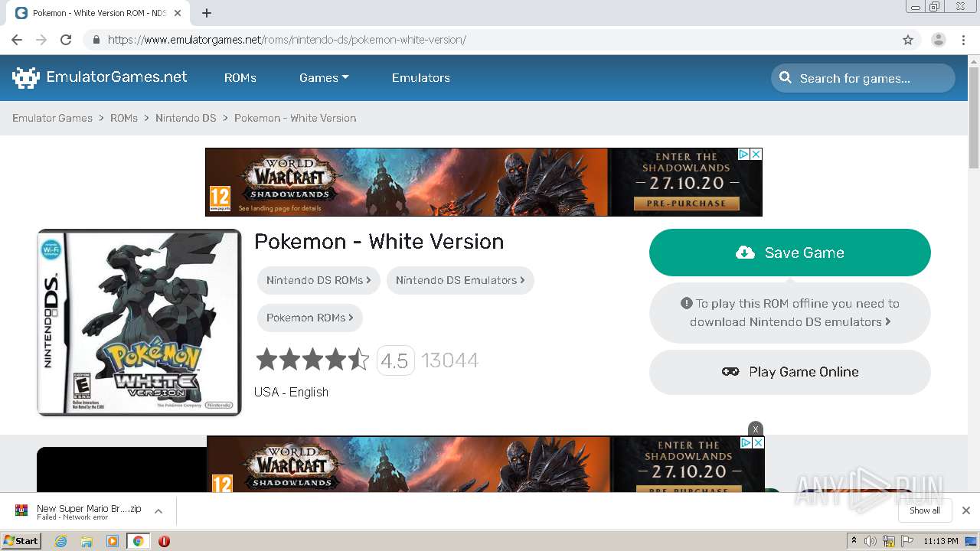Click the address bar URL

(x=286, y=40)
